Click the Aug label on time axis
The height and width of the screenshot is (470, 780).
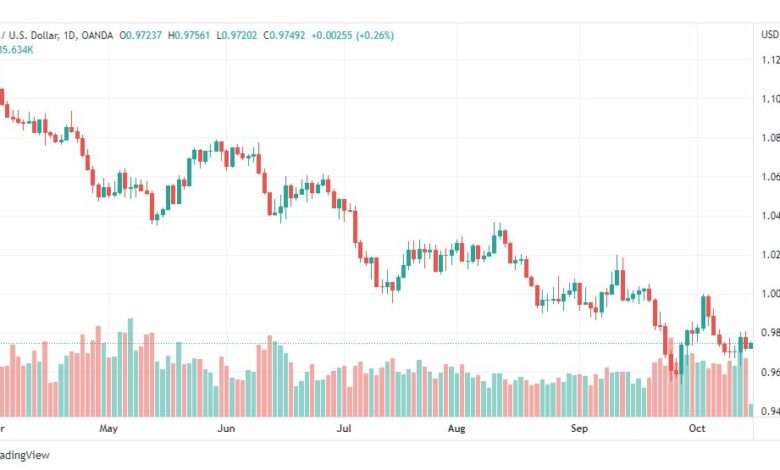(457, 428)
